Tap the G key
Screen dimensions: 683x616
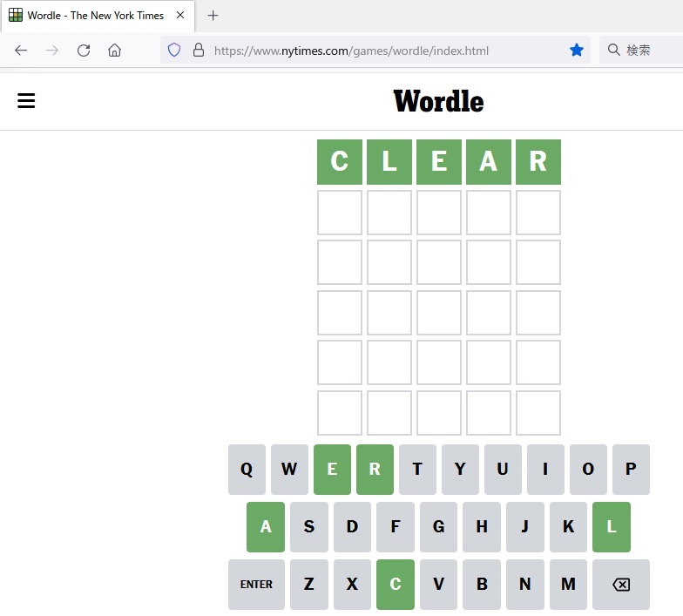point(439,526)
